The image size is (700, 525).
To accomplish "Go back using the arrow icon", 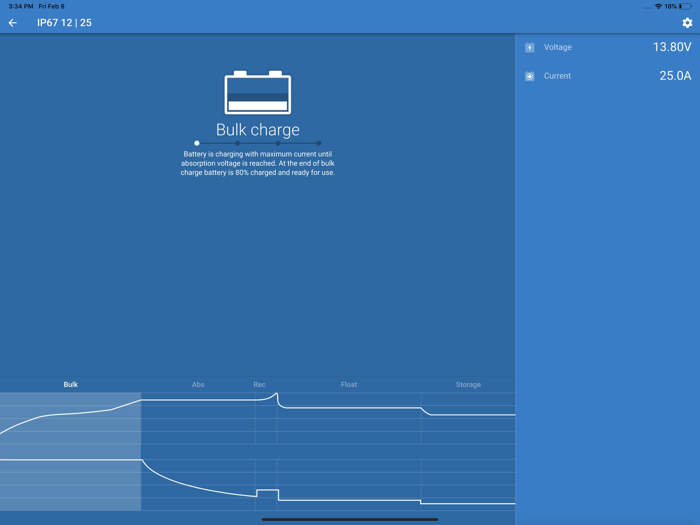I will click(x=12, y=23).
